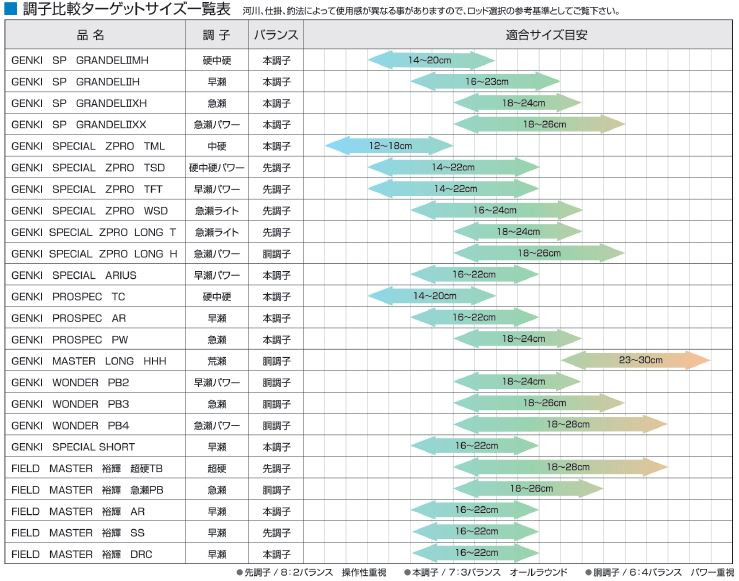
Task: Click the 本調子 cell in SPECIAL SHORT row
Action: [276, 447]
